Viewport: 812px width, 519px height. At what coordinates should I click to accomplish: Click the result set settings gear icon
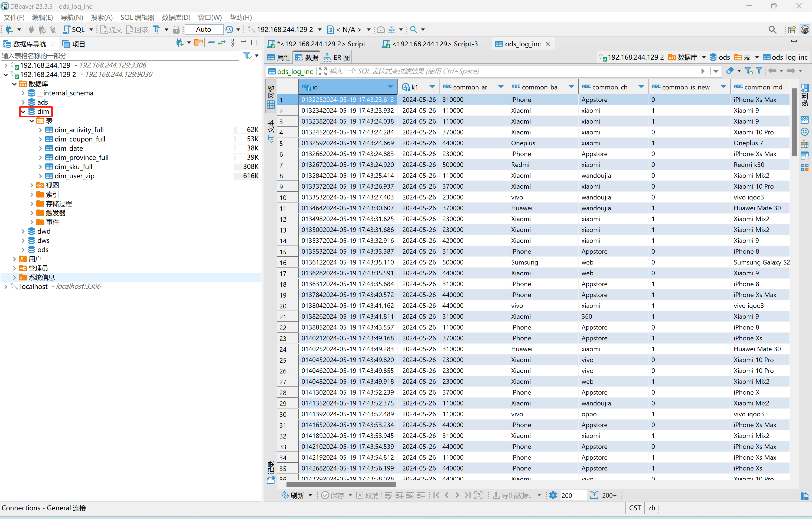pos(553,495)
